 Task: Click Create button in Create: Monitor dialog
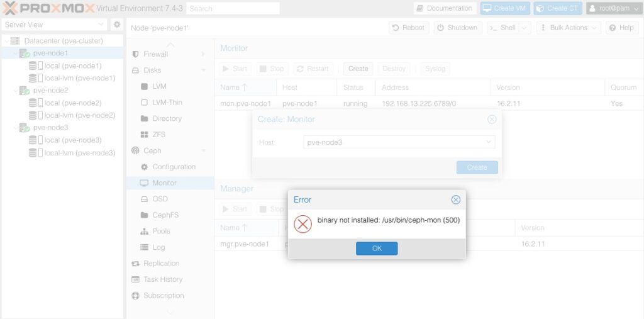pos(477,167)
